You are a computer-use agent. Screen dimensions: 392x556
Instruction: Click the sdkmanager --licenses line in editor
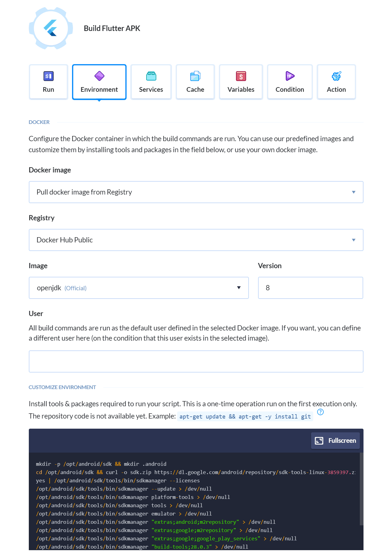click(x=118, y=481)
